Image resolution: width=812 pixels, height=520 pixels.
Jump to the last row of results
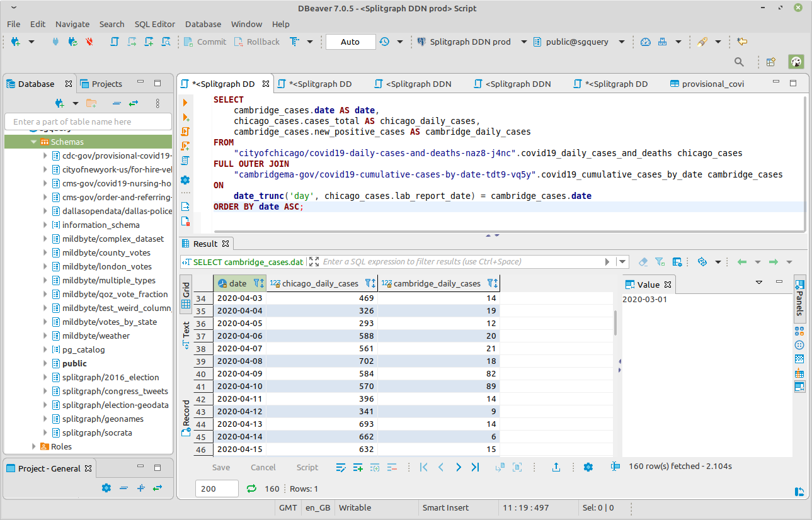tap(476, 467)
